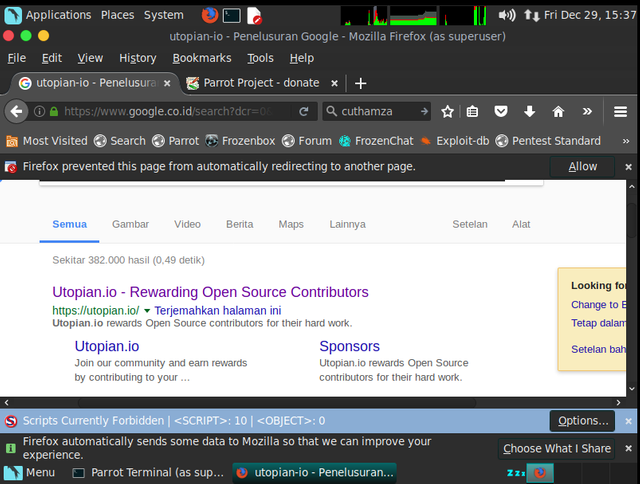Click the FrozenChat bookmark
This screenshot has width=640, height=484.
tap(376, 141)
